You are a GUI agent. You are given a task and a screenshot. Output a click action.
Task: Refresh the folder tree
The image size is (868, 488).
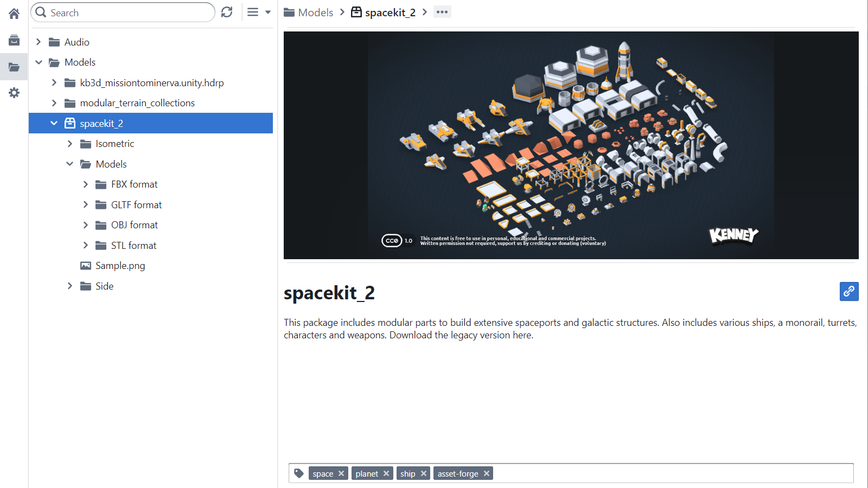(227, 12)
